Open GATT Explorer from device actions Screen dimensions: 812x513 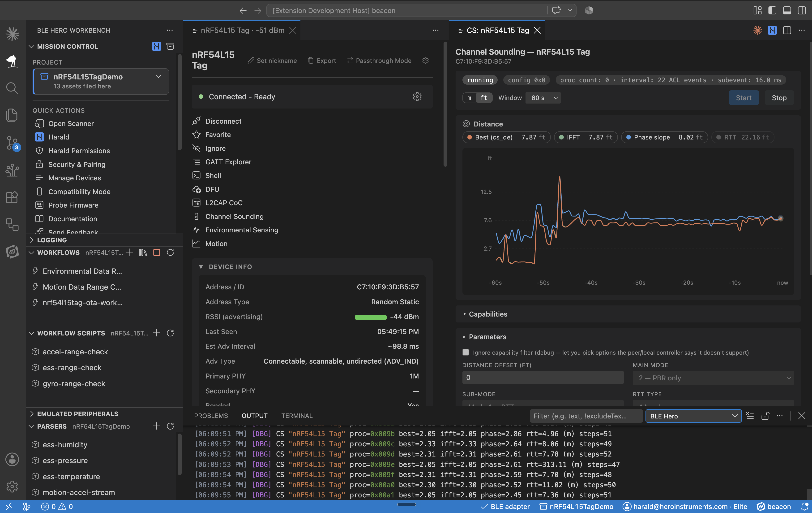click(228, 162)
